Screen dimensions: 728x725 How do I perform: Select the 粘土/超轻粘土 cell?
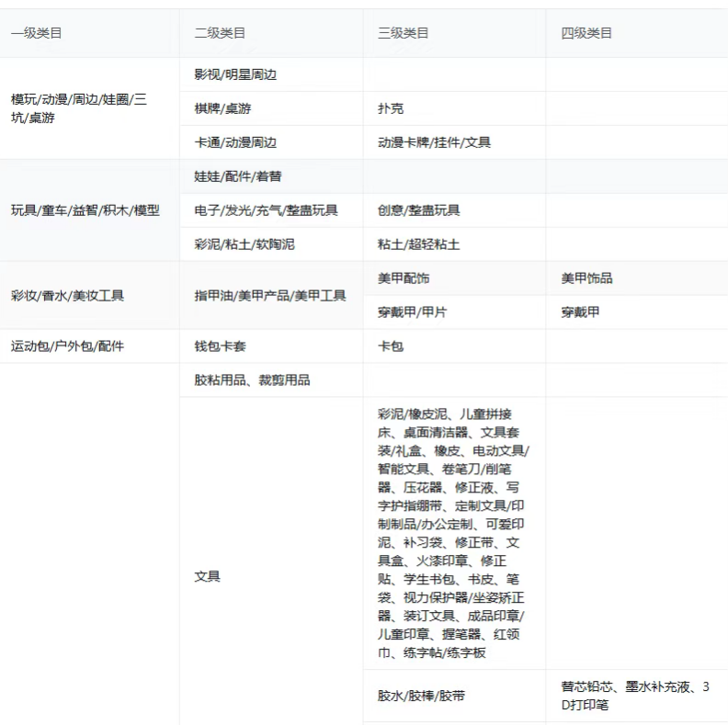(x=418, y=244)
